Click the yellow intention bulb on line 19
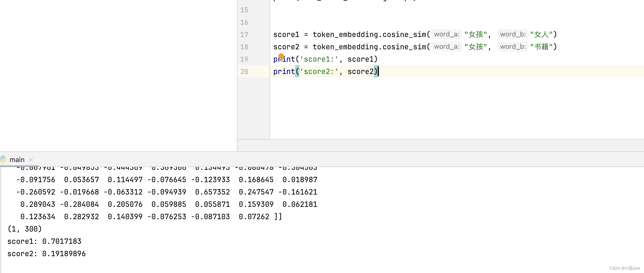The image size is (644, 273). point(281,56)
